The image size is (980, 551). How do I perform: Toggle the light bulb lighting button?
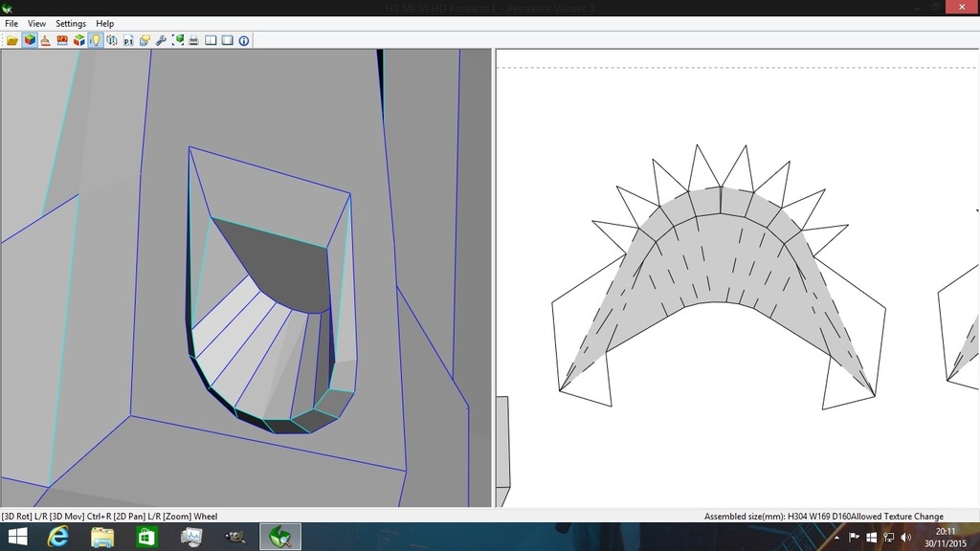pos(95,40)
